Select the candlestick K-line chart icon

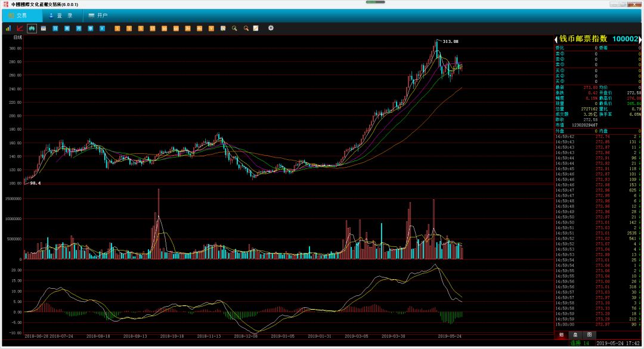pos(32,29)
